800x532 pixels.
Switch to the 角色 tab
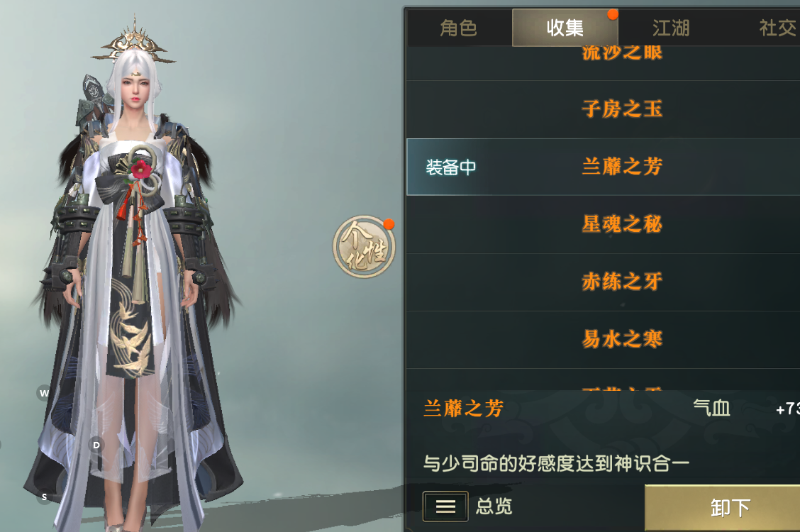459,28
